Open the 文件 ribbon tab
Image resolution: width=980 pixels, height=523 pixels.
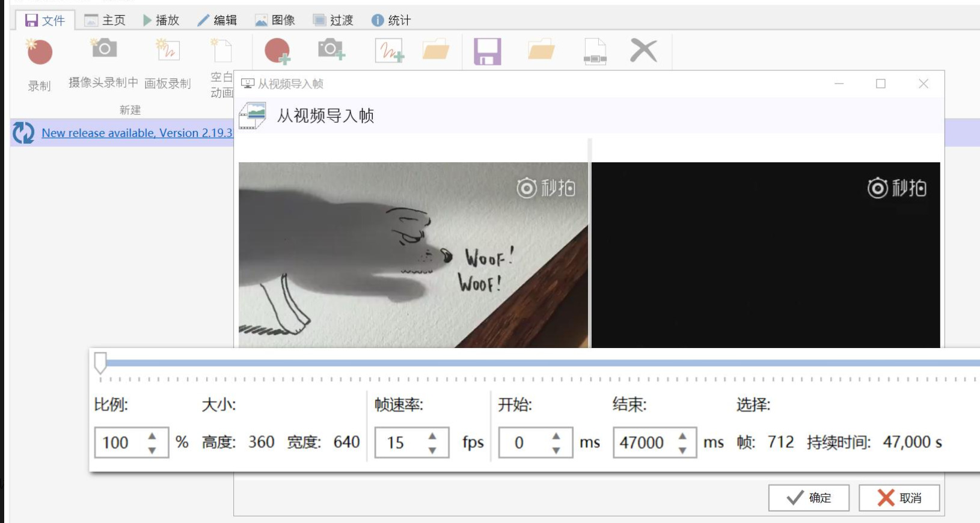click(45, 20)
